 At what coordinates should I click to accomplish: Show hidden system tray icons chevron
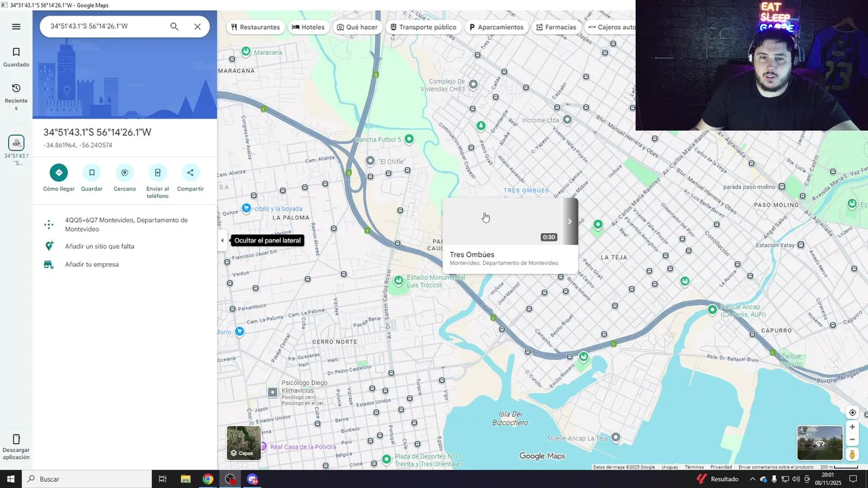[752, 479]
